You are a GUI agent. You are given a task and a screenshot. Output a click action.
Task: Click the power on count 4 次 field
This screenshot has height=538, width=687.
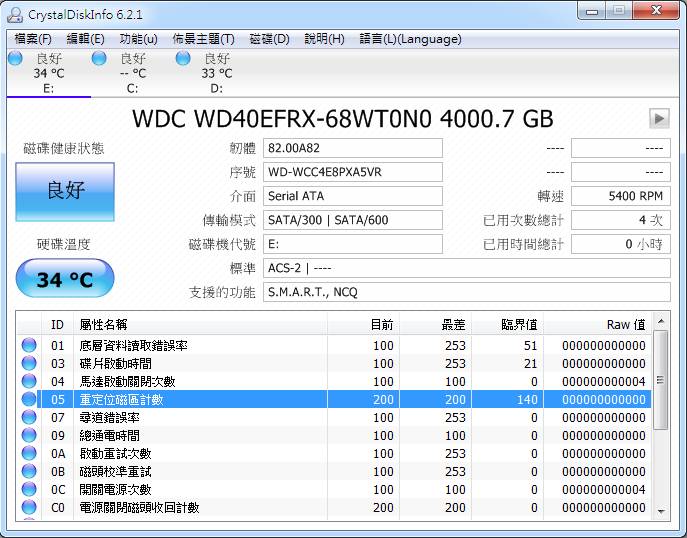[621, 220]
